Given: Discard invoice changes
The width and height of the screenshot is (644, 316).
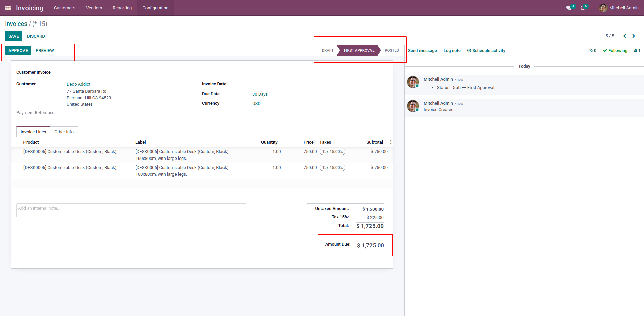Looking at the screenshot, I should pos(36,36).
